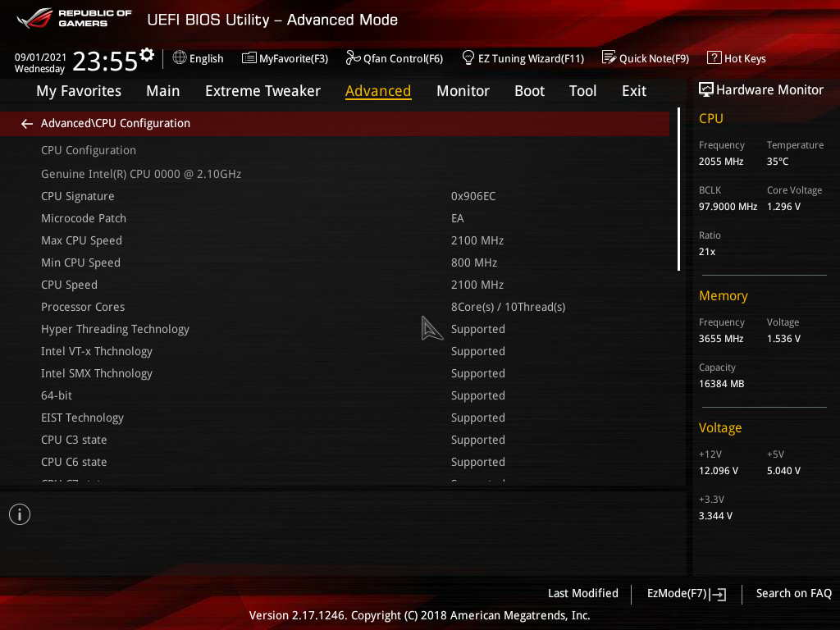Viewport: 840px width, 630px height.
Task: Select the Advanced tab
Action: 378,91
